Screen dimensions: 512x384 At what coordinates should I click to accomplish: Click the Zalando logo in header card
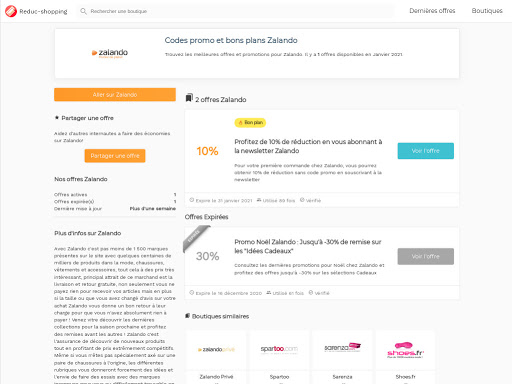(x=110, y=53)
